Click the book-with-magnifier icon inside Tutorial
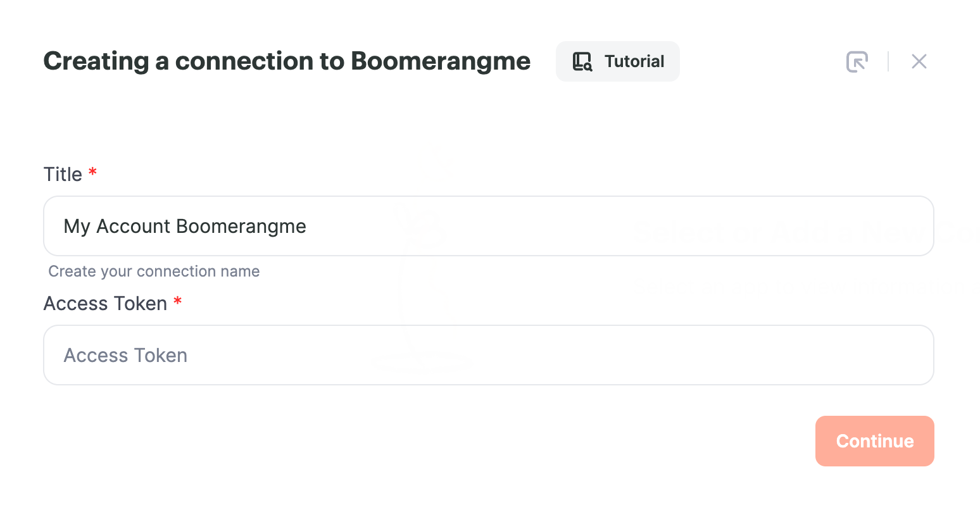The width and height of the screenshot is (980, 505). click(x=582, y=61)
